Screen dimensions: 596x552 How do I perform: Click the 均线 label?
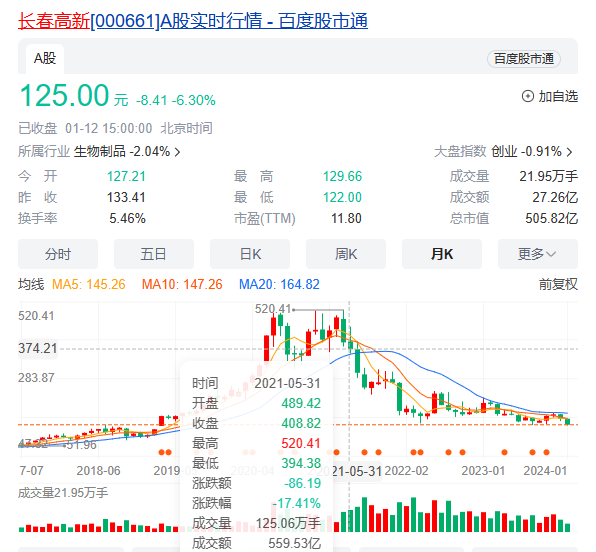tap(31, 284)
